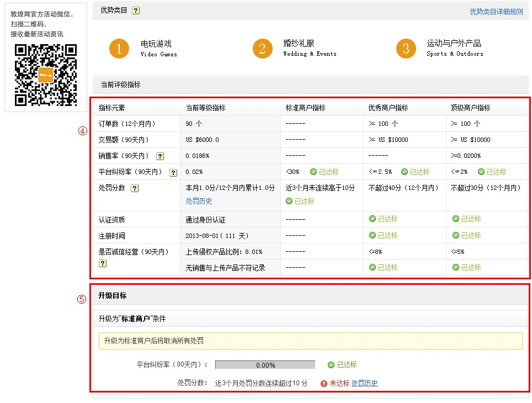Select the 运动与户外产品 number 3 badge
532x403 pixels.
[406, 48]
